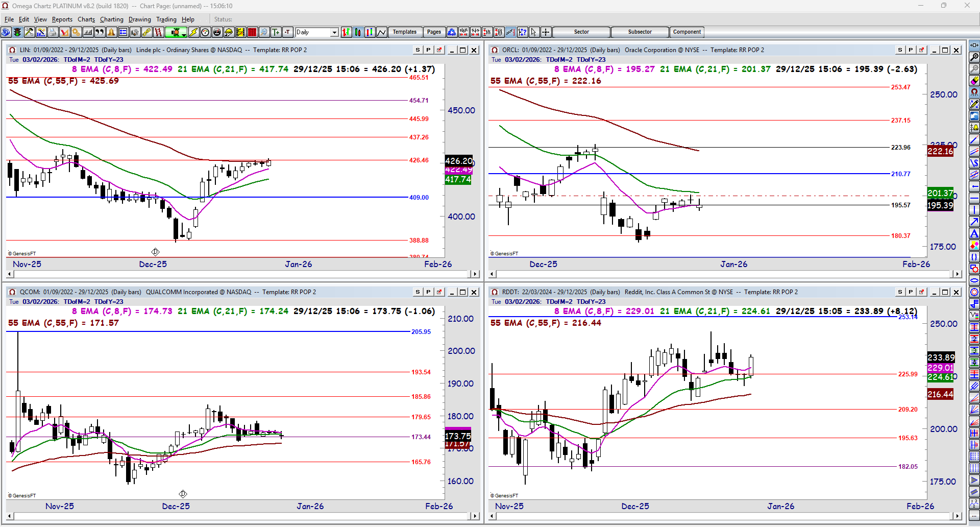This screenshot has height=527, width=980.
Task: Click the Subsector button
Action: [640, 32]
